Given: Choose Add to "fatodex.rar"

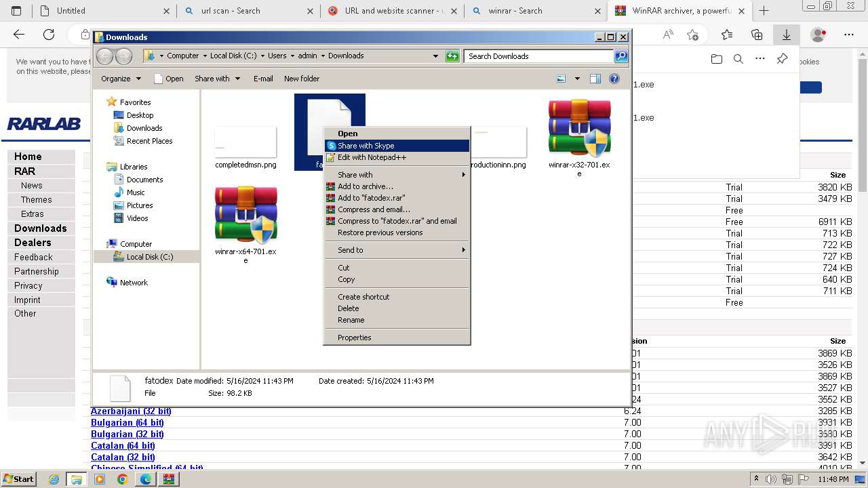Looking at the screenshot, I should [x=397, y=198].
